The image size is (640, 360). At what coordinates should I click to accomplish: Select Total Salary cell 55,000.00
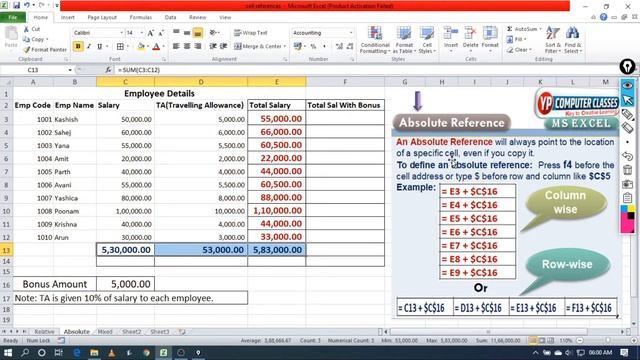276,119
